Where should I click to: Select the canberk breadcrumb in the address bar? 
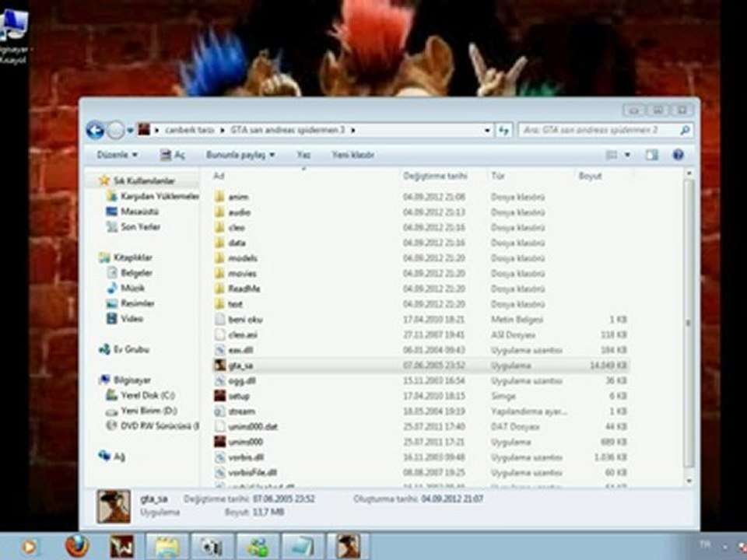coord(188,130)
